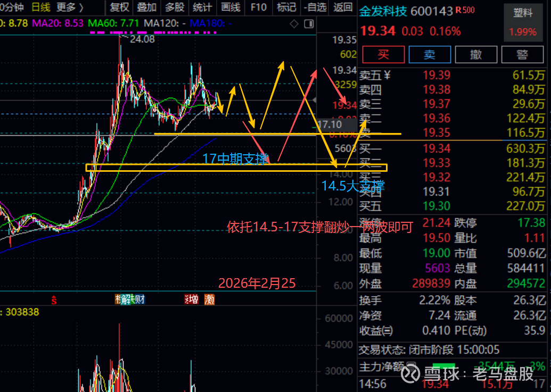Click the 内盘 value 294572
This screenshot has width=551, height=392.
[x=527, y=283]
